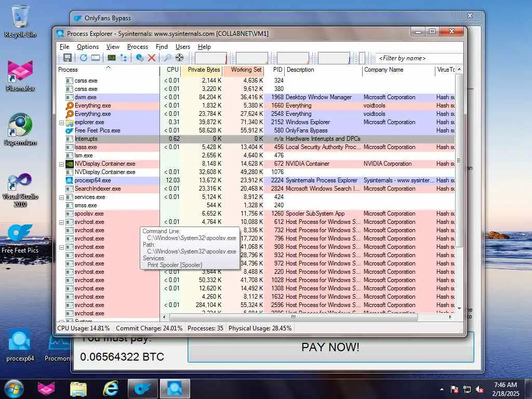
Task: Collapse the svchost.exe PID 908 tree node
Action: pos(61,247)
